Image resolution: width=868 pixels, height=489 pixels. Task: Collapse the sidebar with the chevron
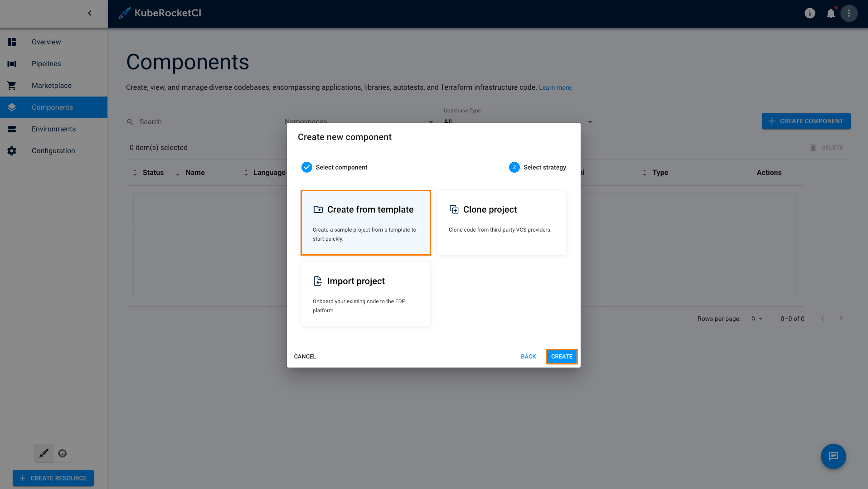click(89, 13)
